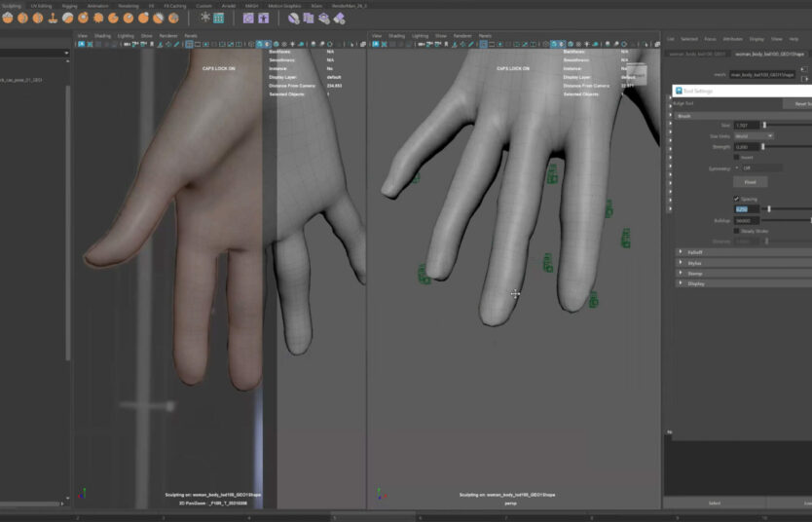Click the freeze/snowflake shelf icon

pyautogui.click(x=204, y=18)
